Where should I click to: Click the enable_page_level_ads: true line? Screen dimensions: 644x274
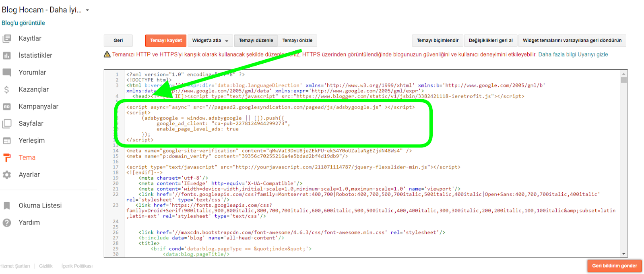(198, 129)
